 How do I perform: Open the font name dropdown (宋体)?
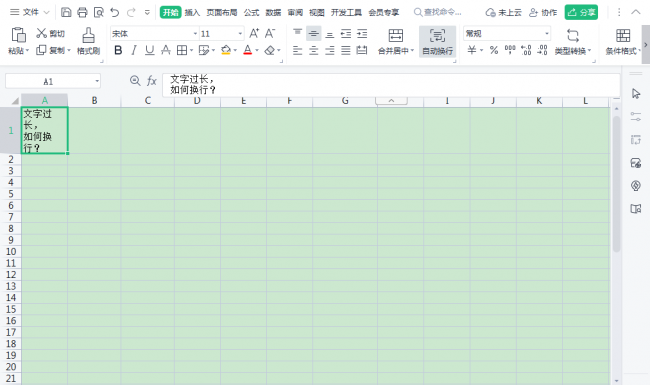195,34
